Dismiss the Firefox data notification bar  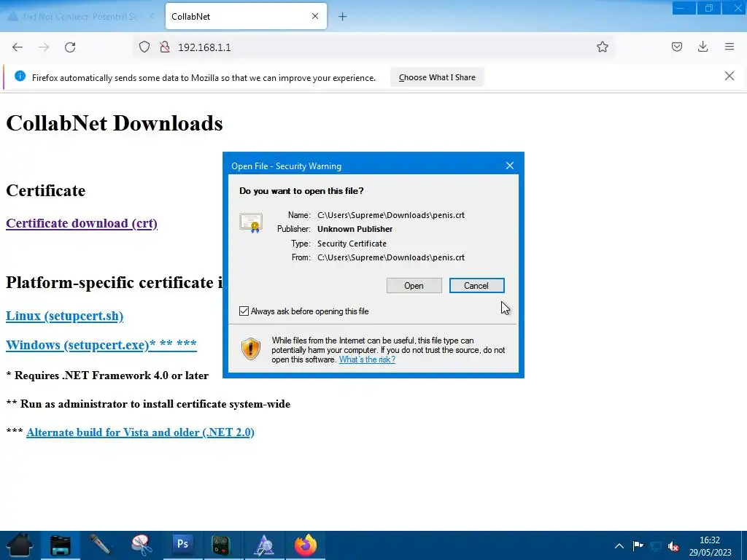click(x=729, y=76)
